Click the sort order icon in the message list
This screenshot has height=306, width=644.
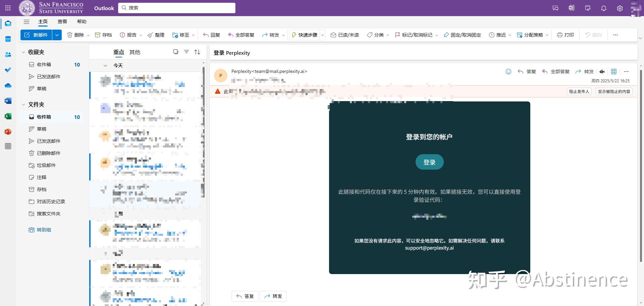click(x=197, y=52)
